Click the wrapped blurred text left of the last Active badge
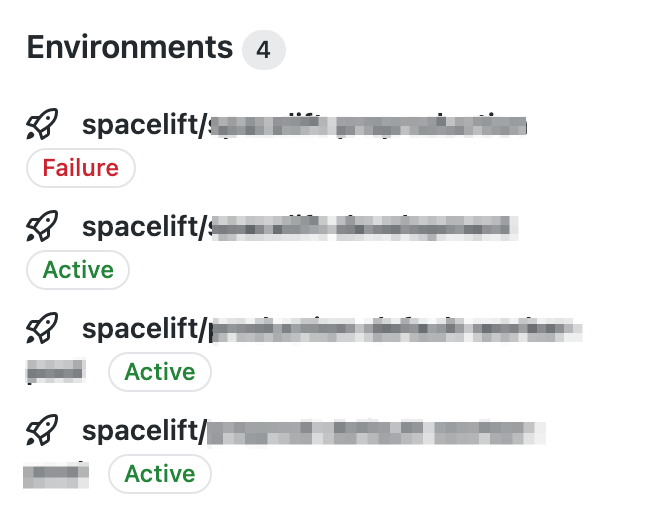This screenshot has height=522, width=646. (56, 474)
